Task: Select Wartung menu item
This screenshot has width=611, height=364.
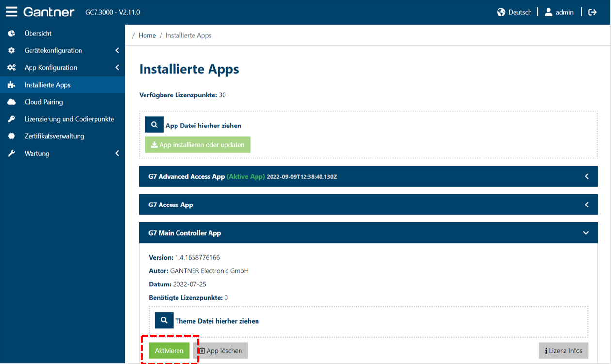Action: click(x=62, y=153)
